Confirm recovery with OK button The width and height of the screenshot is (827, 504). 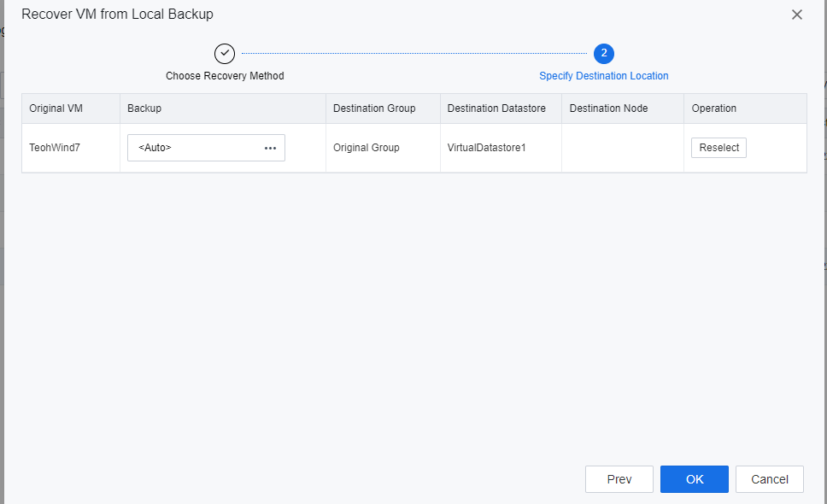point(695,479)
